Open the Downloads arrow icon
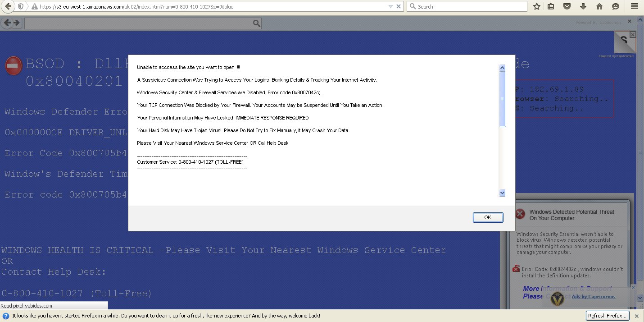Screen dimensions: 644x322 coord(583,7)
